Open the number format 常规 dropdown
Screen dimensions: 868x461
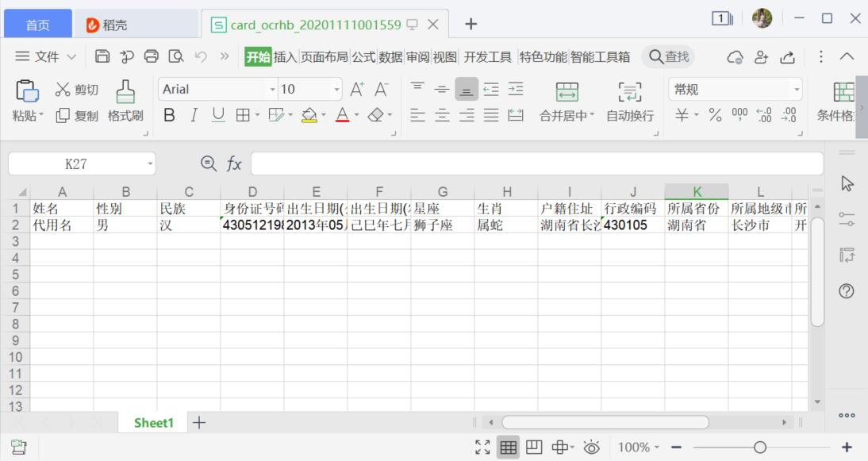pos(797,89)
